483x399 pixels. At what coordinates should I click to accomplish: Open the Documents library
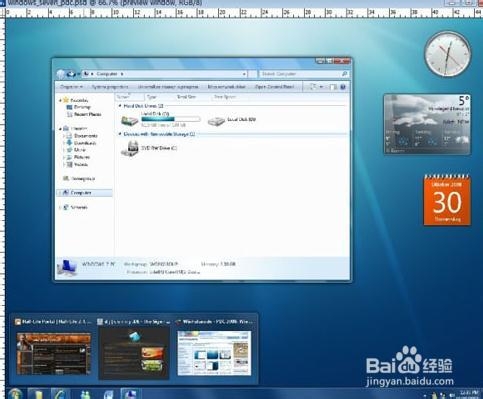[82, 136]
